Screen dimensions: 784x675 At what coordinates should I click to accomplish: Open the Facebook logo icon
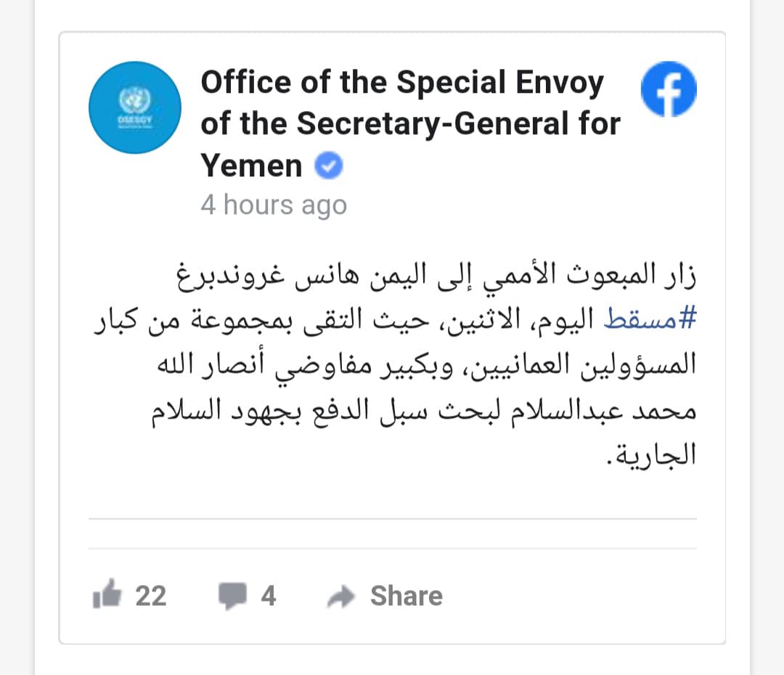click(669, 89)
